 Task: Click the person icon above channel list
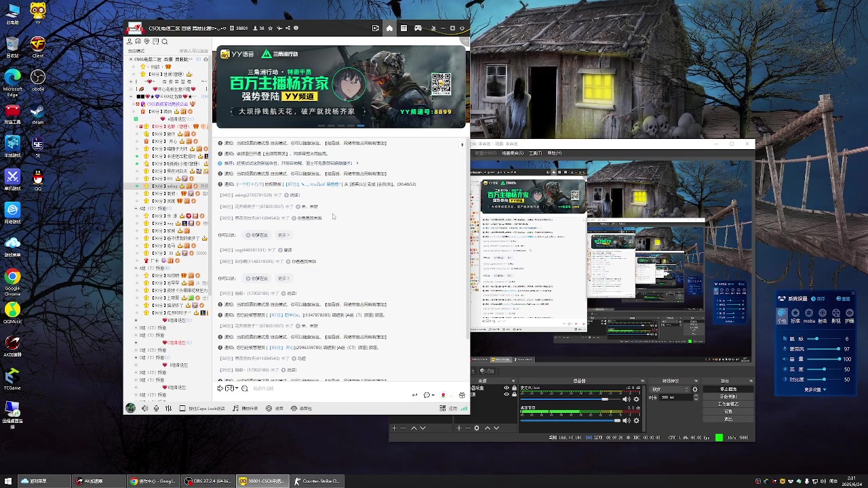(130, 41)
